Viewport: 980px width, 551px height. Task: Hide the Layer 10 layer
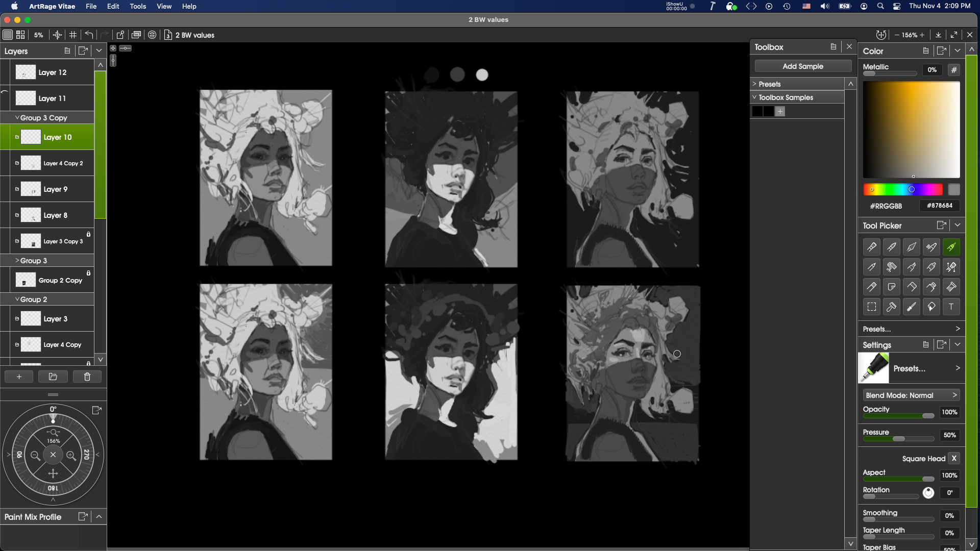[17, 137]
